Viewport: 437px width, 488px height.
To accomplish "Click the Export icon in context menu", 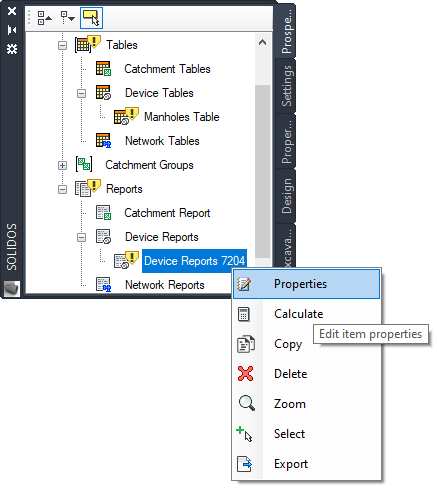I will (x=245, y=464).
